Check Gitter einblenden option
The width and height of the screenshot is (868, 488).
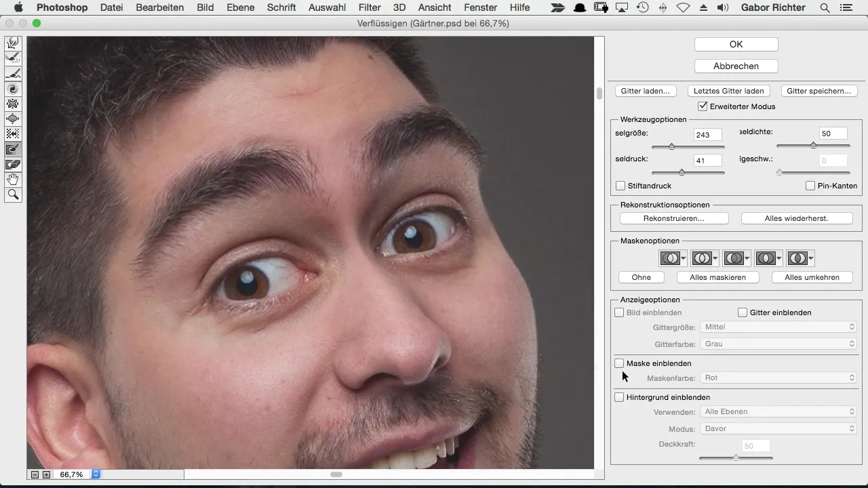[743, 312]
